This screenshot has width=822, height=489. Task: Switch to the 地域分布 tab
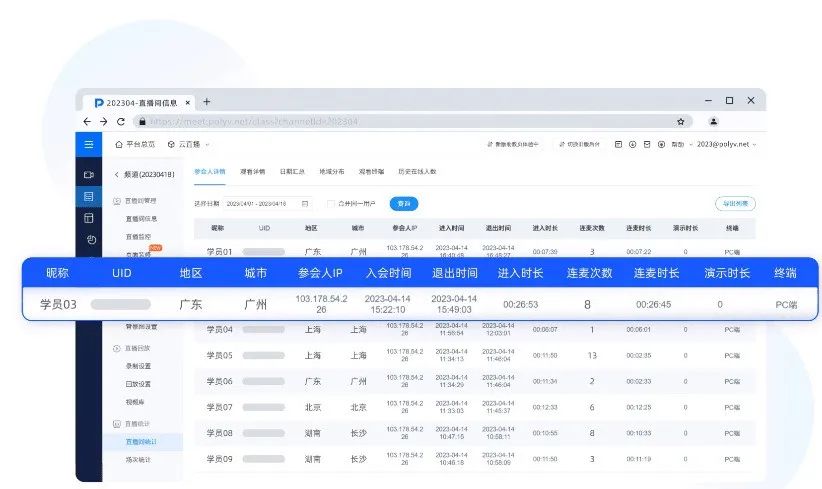pyautogui.click(x=331, y=172)
